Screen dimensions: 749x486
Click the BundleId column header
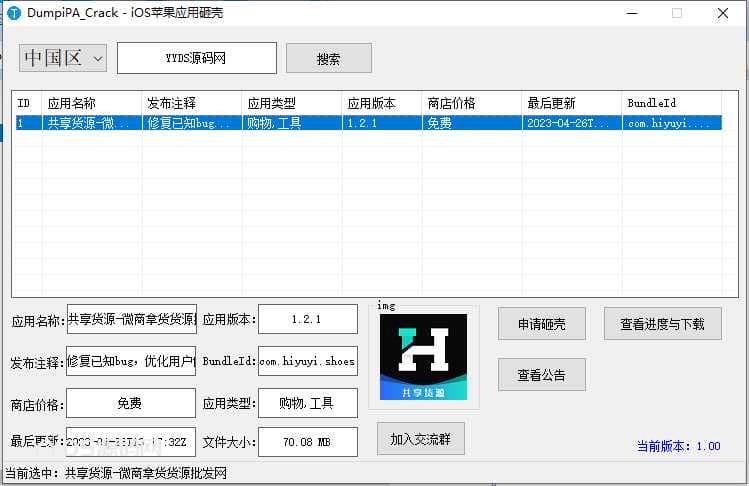coord(672,103)
